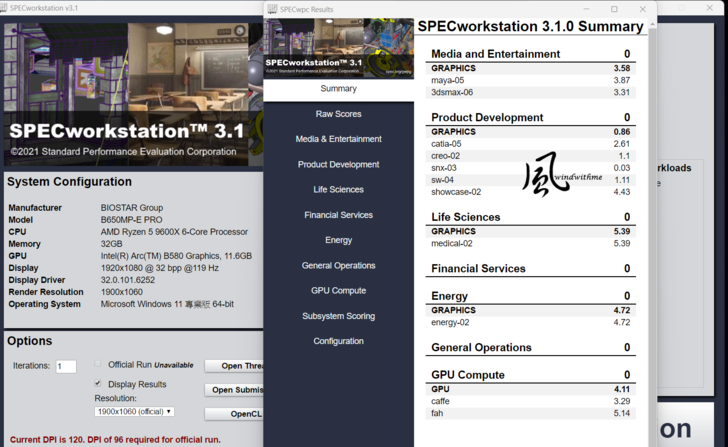The image size is (728, 447).
Task: Click the Intel Arc B580 Graphics GPU value
Action: point(176,256)
